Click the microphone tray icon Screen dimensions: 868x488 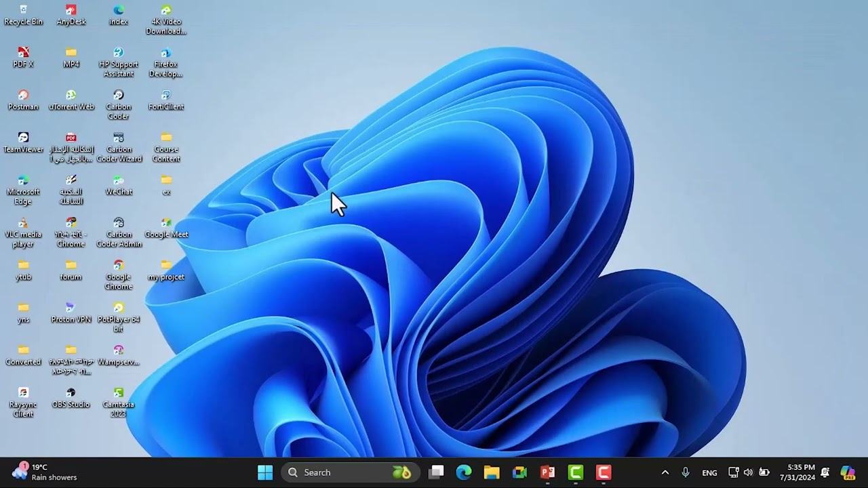click(686, 472)
